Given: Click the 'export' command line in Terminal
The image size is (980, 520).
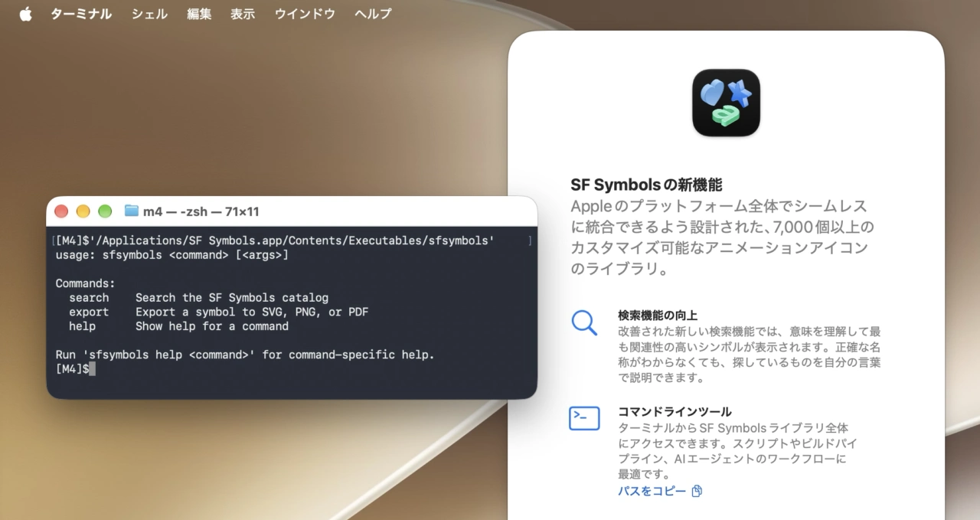Looking at the screenshot, I should pos(219,312).
